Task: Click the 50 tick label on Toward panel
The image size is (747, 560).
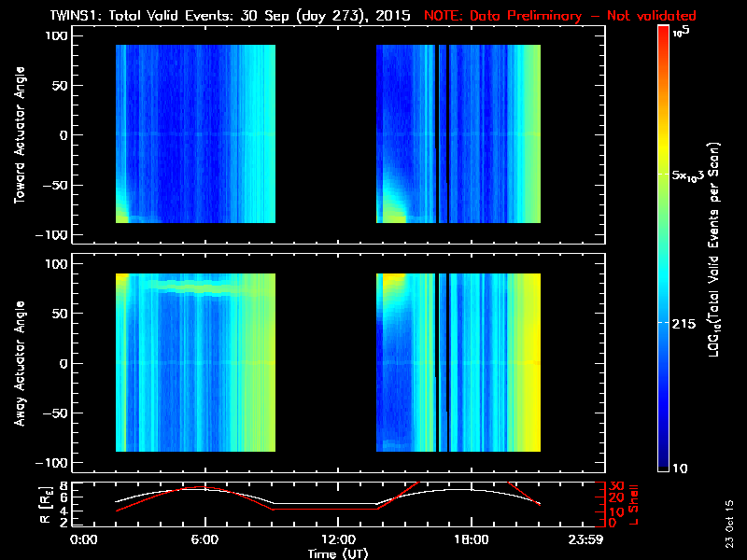Action: 60,86
